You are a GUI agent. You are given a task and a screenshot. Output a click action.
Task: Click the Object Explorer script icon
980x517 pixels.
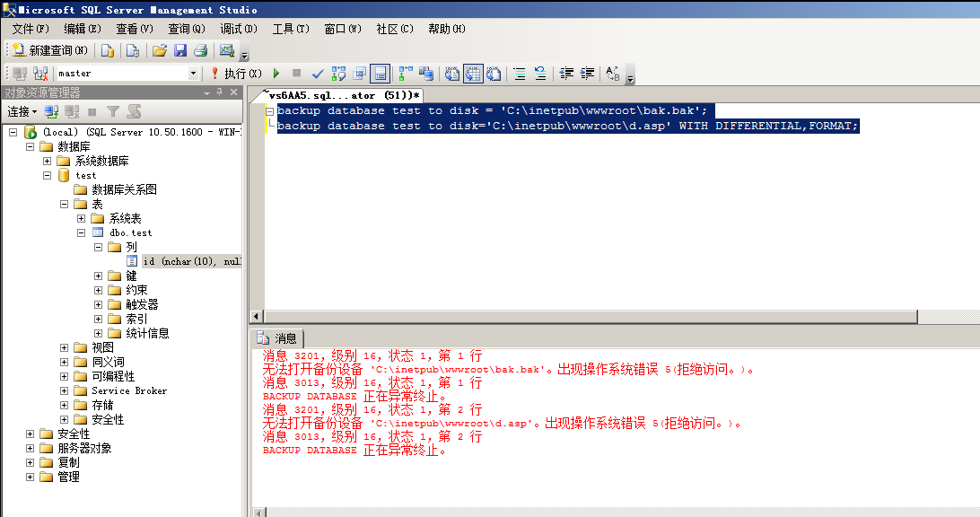(134, 112)
